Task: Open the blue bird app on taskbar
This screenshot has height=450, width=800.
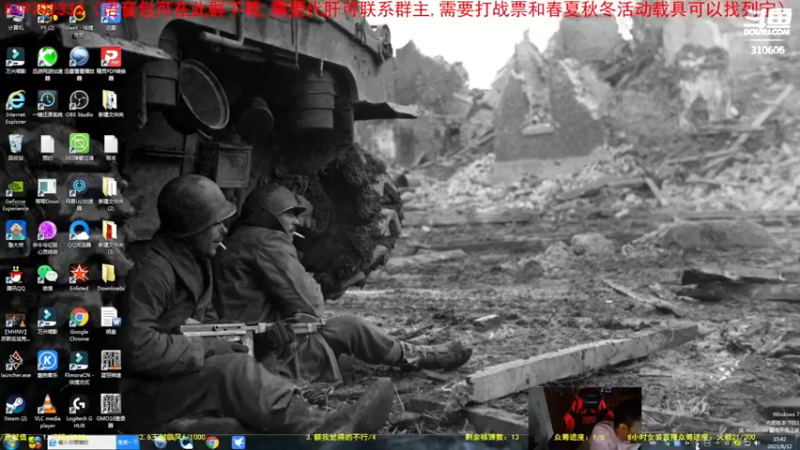Action: [x=238, y=442]
